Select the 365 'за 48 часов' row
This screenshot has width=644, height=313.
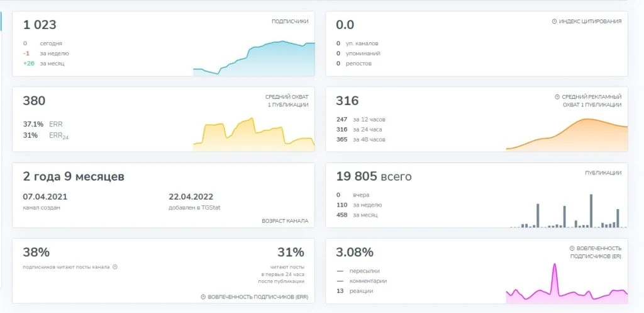[361, 140]
